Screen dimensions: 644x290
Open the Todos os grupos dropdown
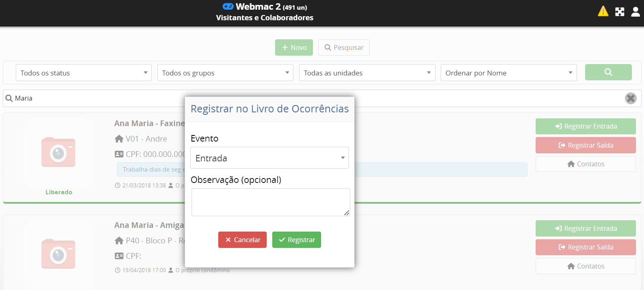(x=225, y=73)
